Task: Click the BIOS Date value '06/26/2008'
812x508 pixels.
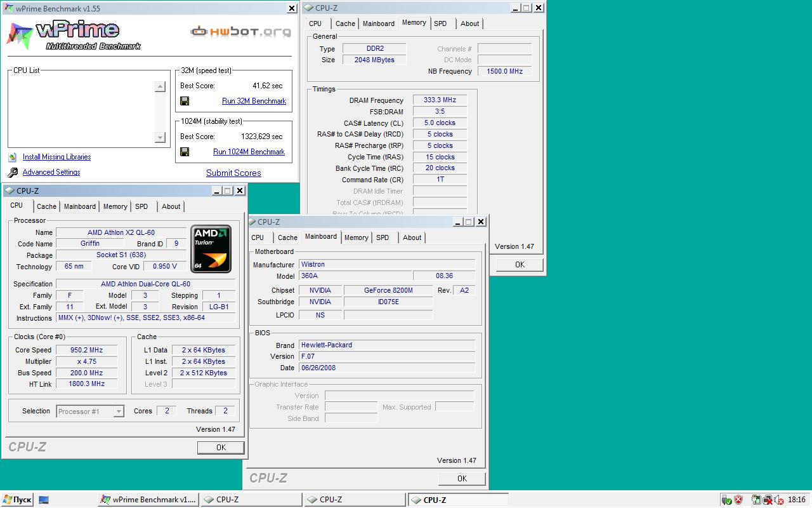Action: (387, 368)
